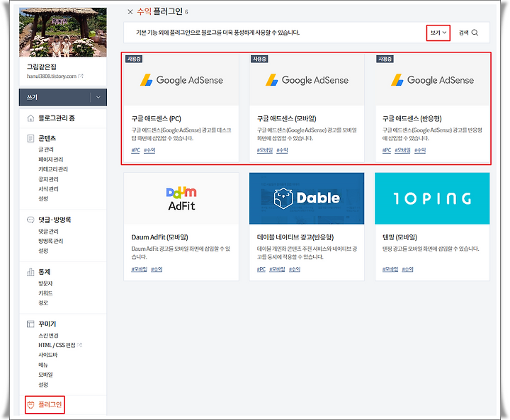
Task: Open 페이지 관리 menu item
Action: [51, 159]
